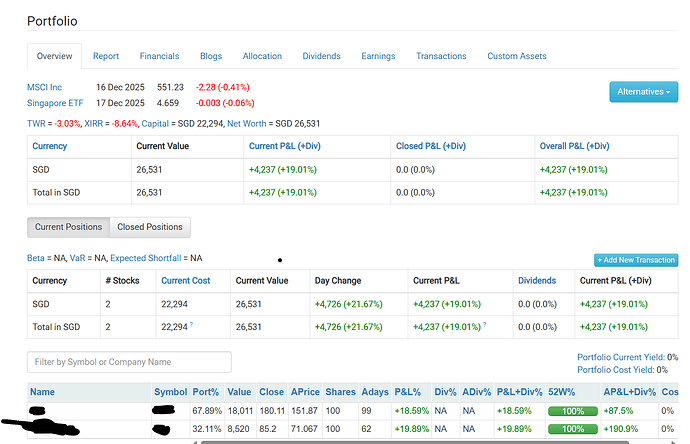This screenshot has height=444, width=690.
Task: Click into the Filter by Symbol field
Action: 129,362
